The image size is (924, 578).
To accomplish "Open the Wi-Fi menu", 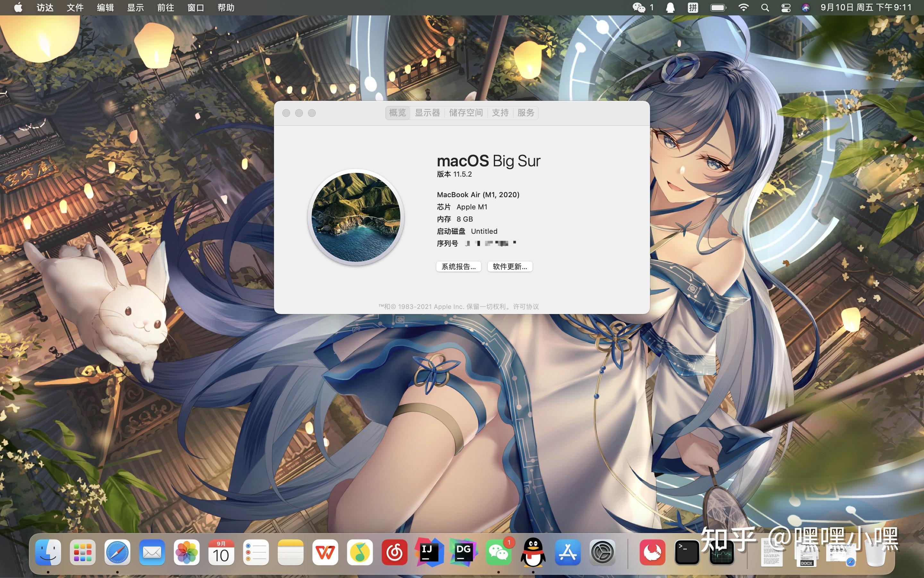I will pos(743,8).
